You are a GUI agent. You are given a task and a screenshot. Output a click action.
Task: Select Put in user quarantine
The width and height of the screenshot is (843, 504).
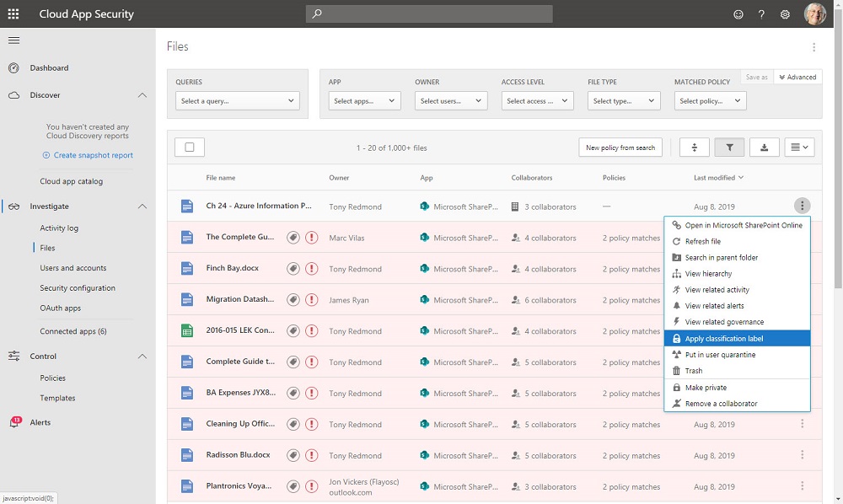tap(737, 355)
